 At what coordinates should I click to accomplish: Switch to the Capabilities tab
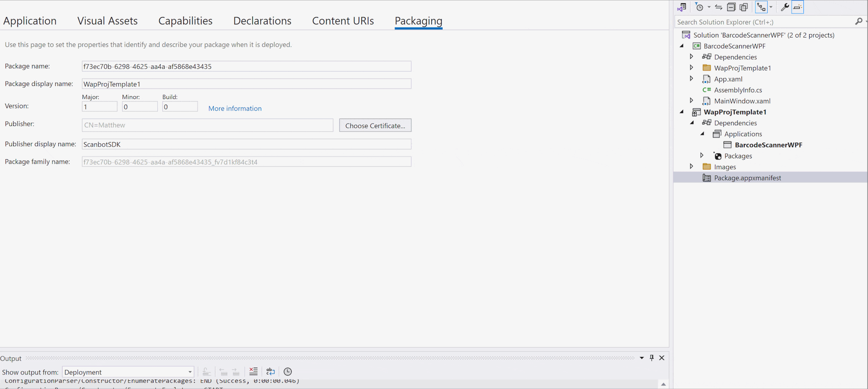click(x=185, y=21)
